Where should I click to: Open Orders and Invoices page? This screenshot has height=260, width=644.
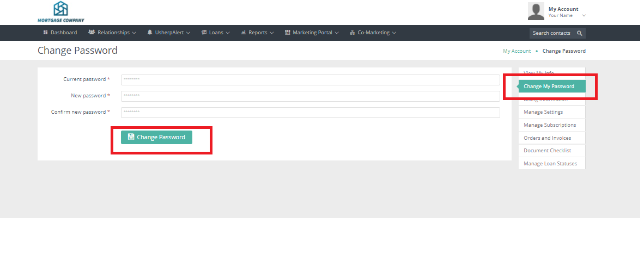(547, 138)
